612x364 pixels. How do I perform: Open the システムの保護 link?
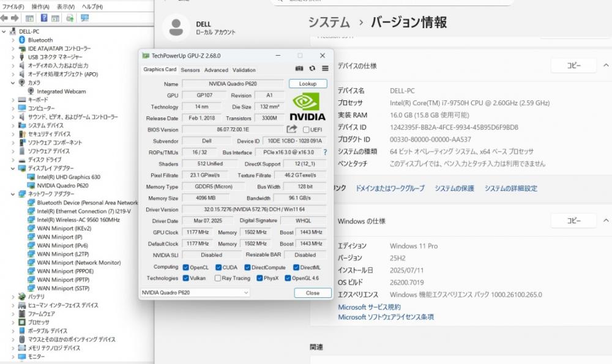pos(454,188)
